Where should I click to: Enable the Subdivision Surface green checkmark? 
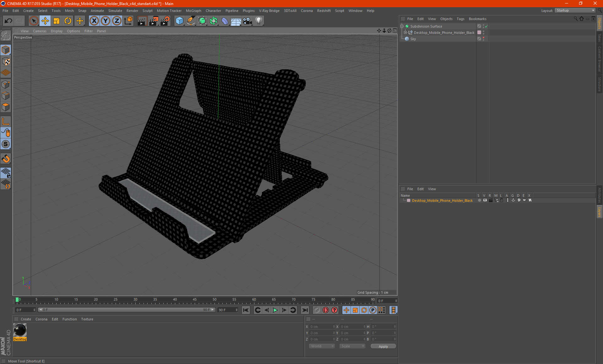click(x=486, y=26)
